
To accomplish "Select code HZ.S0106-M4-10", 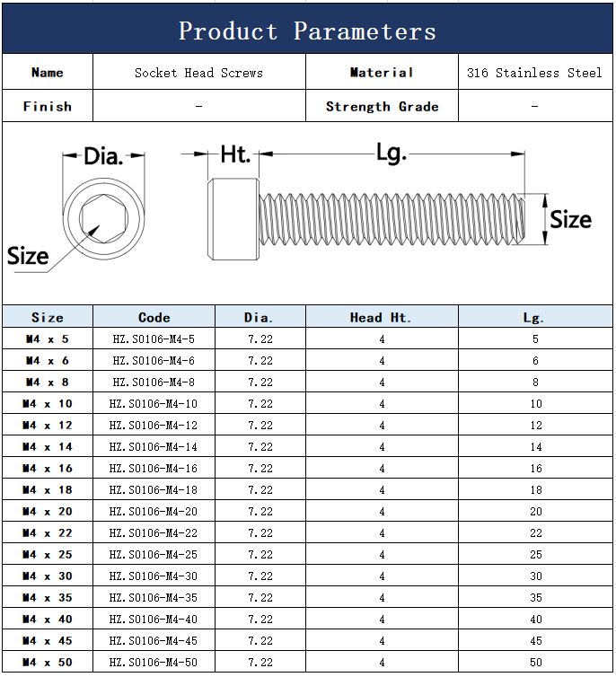I will coord(154,404).
